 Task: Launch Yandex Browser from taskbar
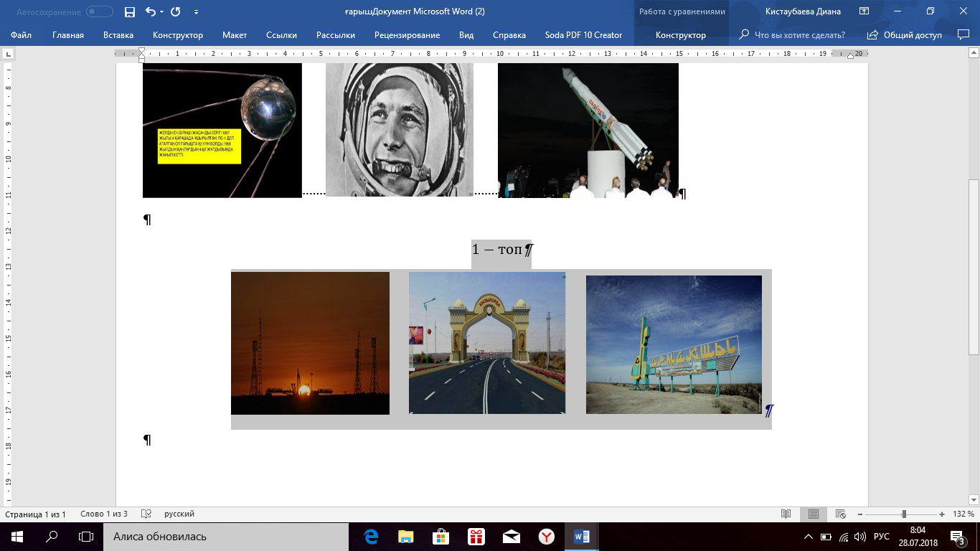pos(547,537)
